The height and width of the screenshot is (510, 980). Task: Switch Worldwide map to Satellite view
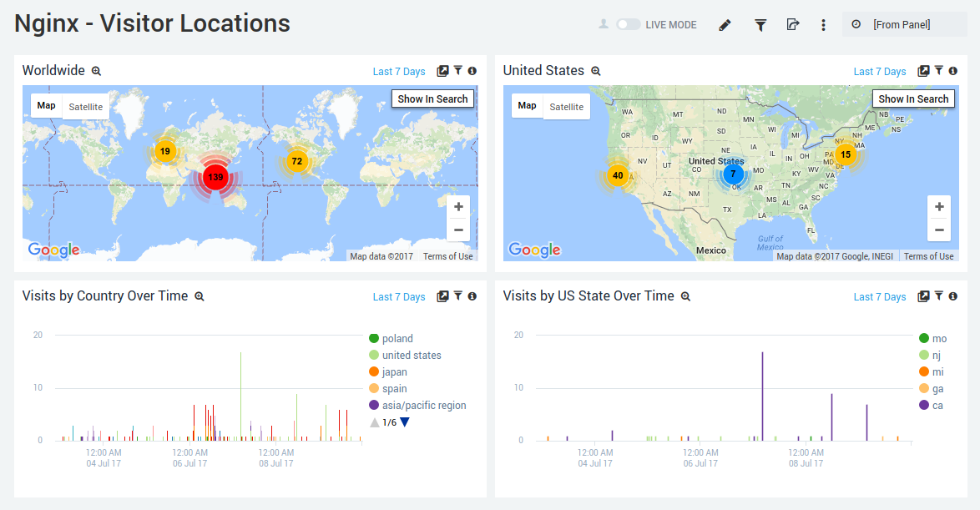click(x=86, y=106)
